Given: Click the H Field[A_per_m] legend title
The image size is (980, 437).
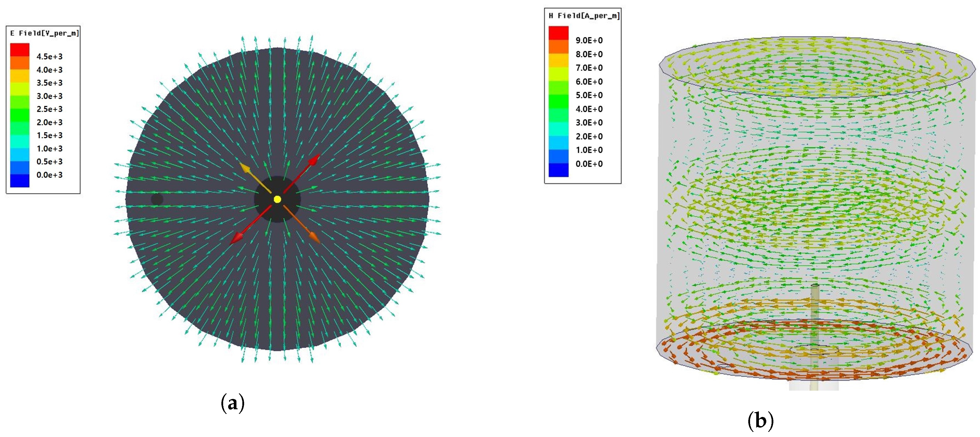Looking at the screenshot, I should click(x=584, y=16).
